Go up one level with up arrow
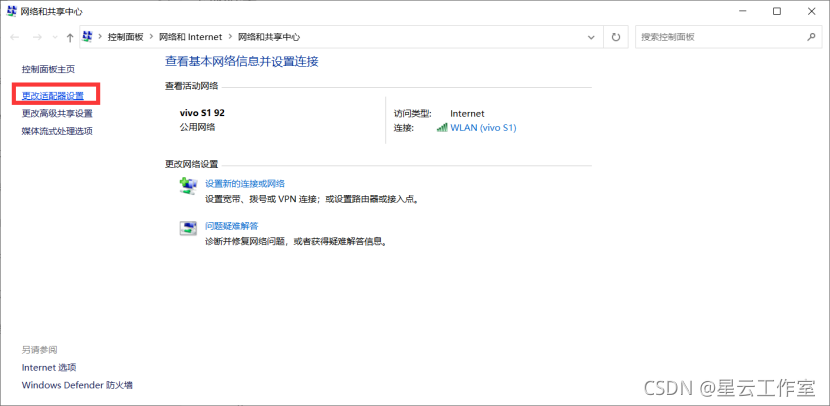 click(70, 37)
